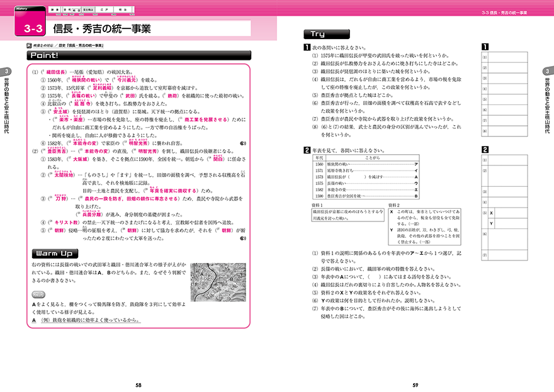This screenshot has width=554, height=392.
Task: Click the Nagashino battle illustration
Action: click(218, 282)
